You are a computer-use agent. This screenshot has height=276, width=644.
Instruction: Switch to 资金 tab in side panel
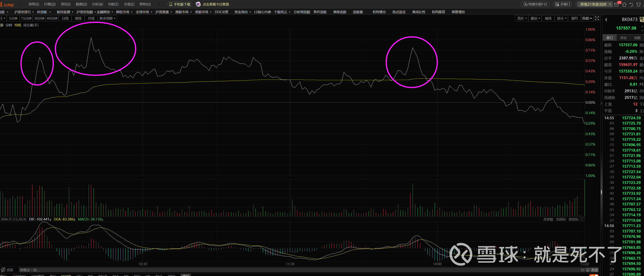624,38
